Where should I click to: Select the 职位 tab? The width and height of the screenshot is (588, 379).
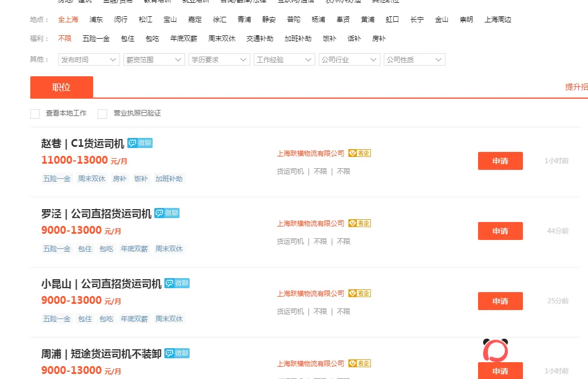[62, 87]
